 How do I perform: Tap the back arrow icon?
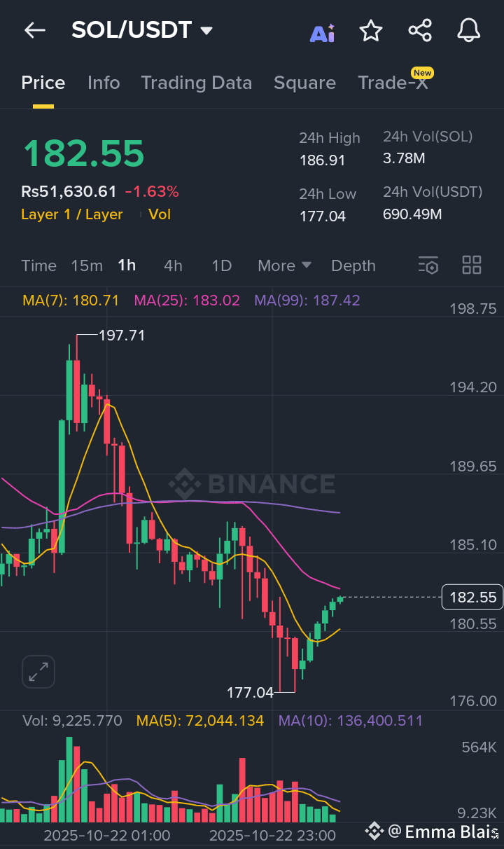tap(34, 30)
